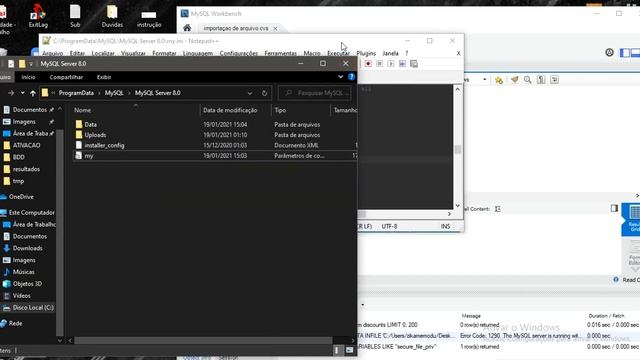640x360 pixels.
Task: Refresh the MySQL Server 8.0 folder
Action: (264, 93)
